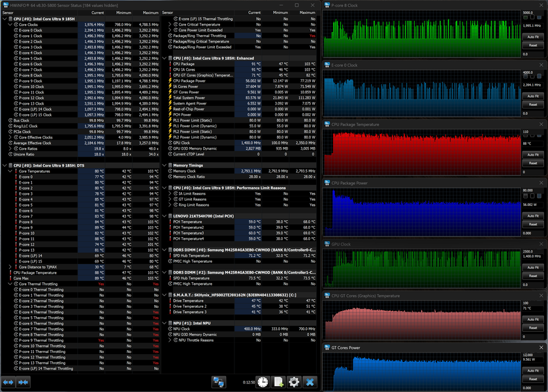Image resolution: width=548 pixels, height=392 pixels.
Task: Click Reset in GT Cores Power graph
Action: pyautogui.click(x=532, y=379)
